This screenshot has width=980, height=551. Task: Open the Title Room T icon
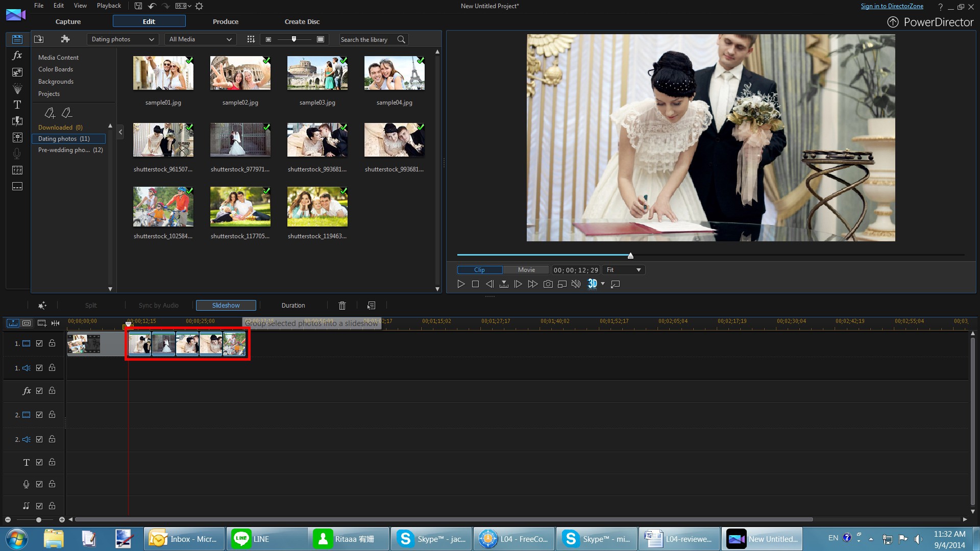coord(17,105)
